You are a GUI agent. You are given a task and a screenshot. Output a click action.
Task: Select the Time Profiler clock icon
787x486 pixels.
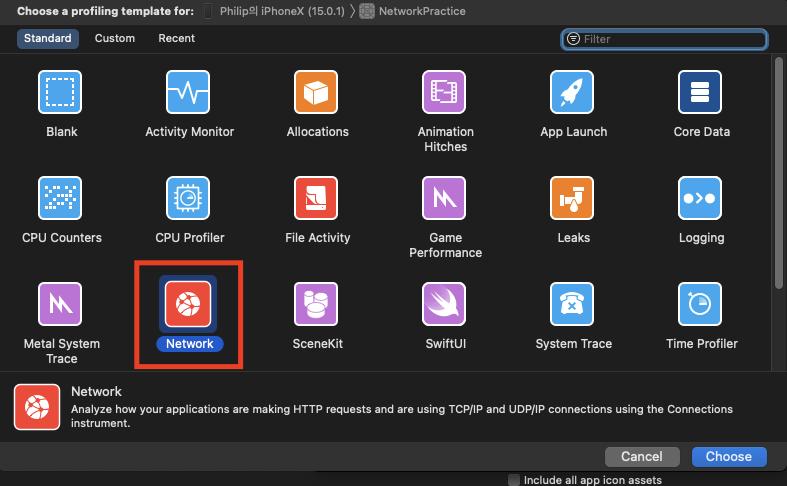point(700,304)
